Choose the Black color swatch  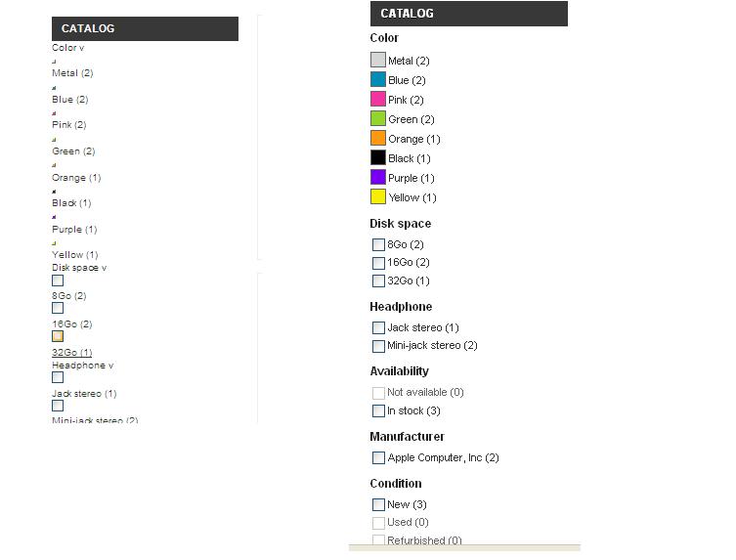point(378,157)
